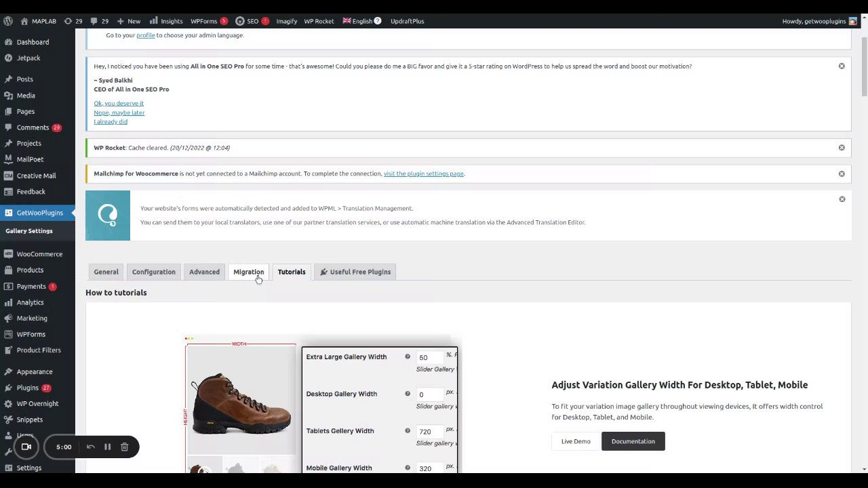
Task: Pause the screen recording
Action: click(107, 447)
